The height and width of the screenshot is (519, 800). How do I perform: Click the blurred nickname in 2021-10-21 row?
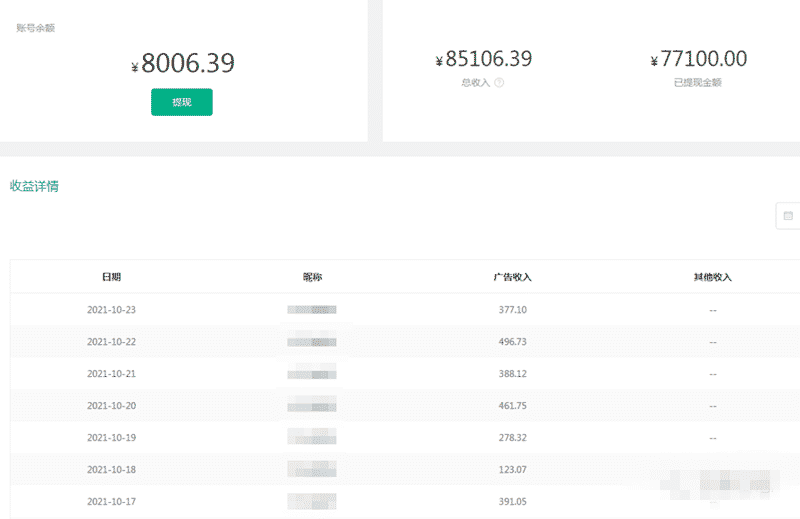(x=312, y=374)
